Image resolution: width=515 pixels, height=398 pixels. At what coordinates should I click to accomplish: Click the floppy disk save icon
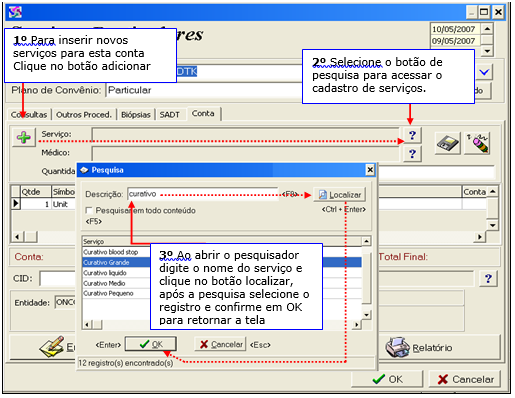click(x=448, y=143)
